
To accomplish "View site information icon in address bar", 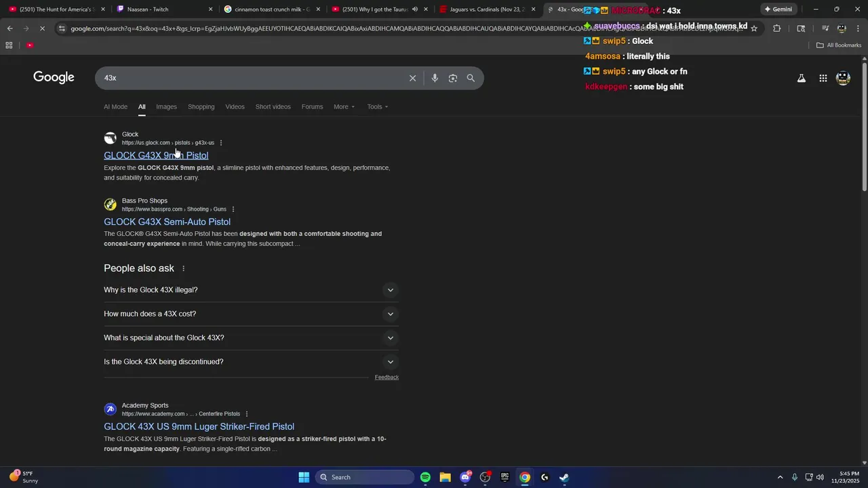I will coord(62,28).
